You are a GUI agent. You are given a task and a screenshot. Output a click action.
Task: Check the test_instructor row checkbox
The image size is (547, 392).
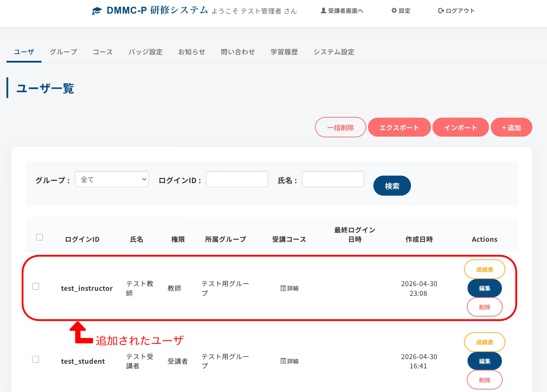click(x=36, y=286)
